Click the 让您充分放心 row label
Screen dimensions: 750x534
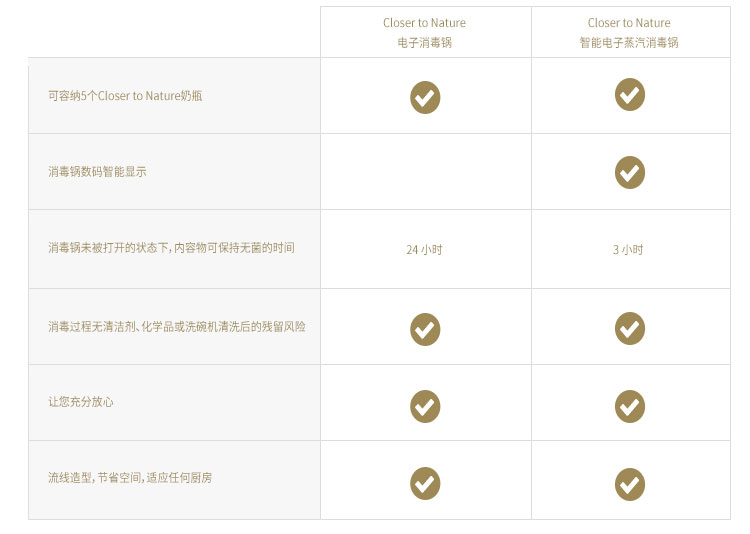[x=81, y=402]
